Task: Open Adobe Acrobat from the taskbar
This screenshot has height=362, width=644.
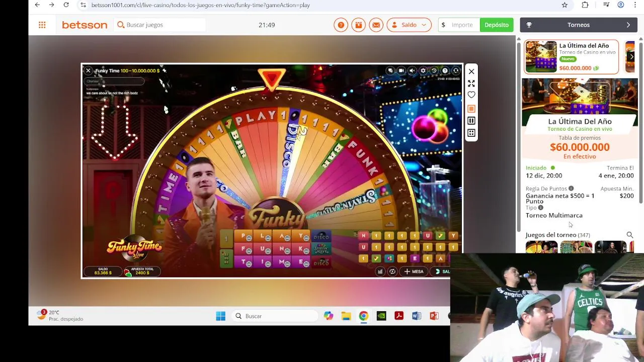Action: (399, 316)
